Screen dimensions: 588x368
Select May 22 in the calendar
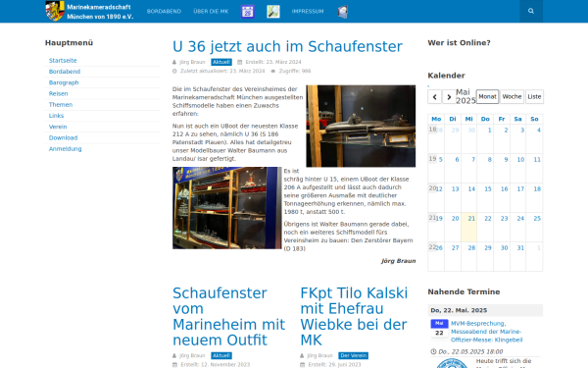[x=487, y=219]
